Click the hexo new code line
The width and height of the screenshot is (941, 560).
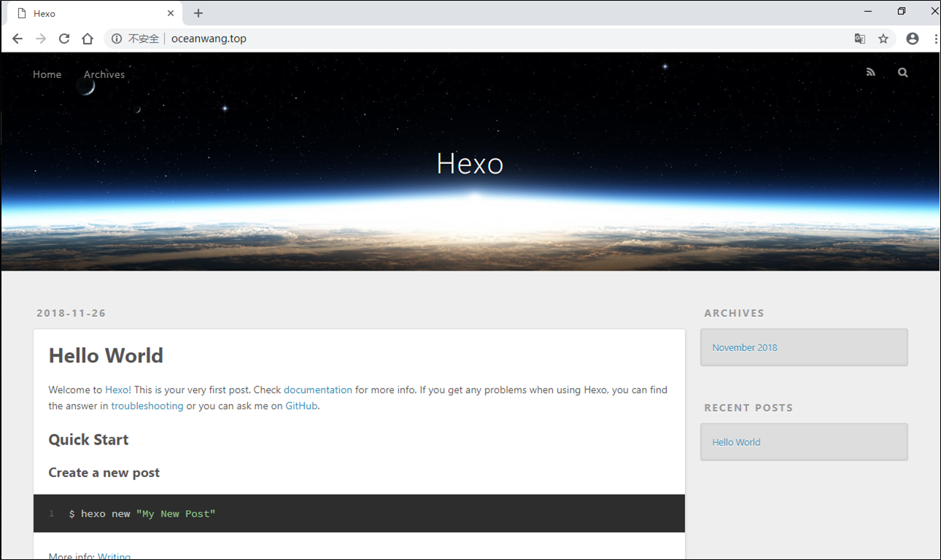point(142,514)
